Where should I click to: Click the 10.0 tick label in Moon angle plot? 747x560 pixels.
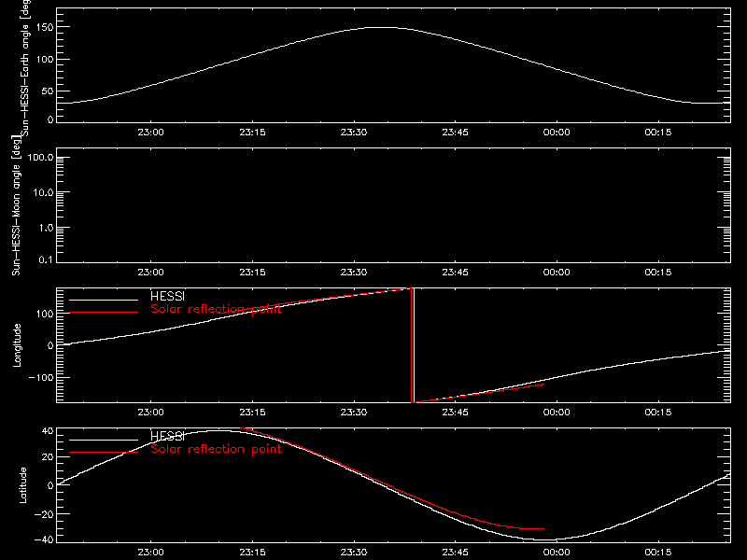(x=43, y=192)
